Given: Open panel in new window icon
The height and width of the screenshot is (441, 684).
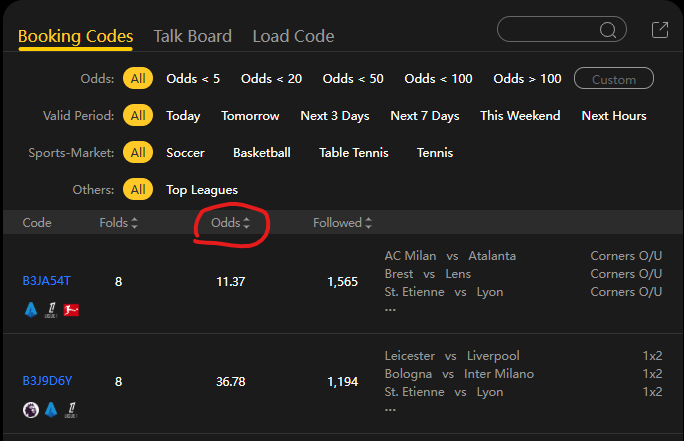Looking at the screenshot, I should [660, 30].
